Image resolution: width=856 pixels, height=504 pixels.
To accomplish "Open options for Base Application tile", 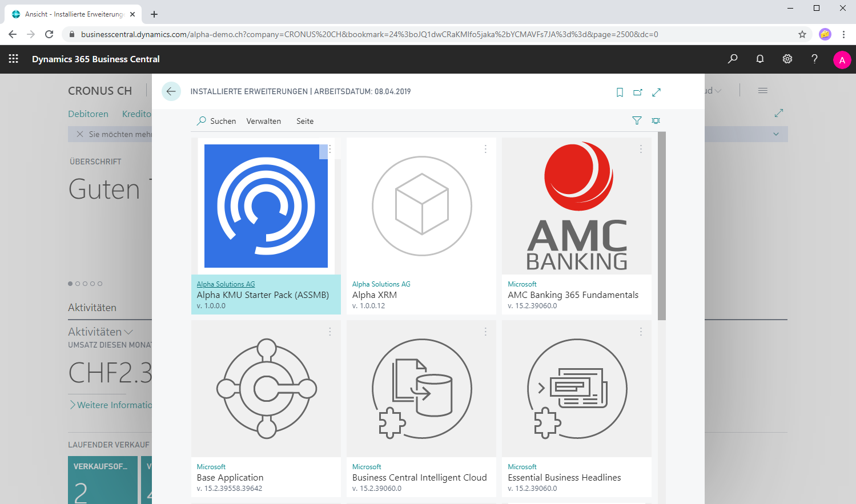I will coord(330,332).
